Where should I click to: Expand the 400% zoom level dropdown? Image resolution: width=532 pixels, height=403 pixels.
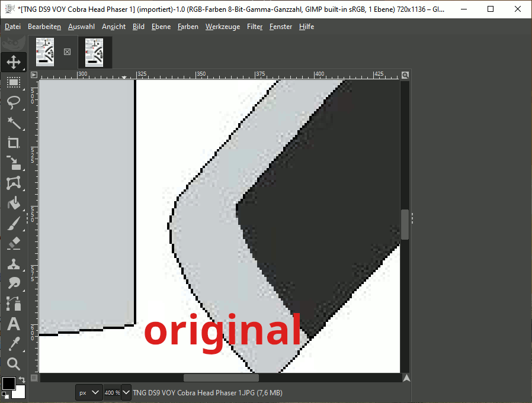point(126,392)
